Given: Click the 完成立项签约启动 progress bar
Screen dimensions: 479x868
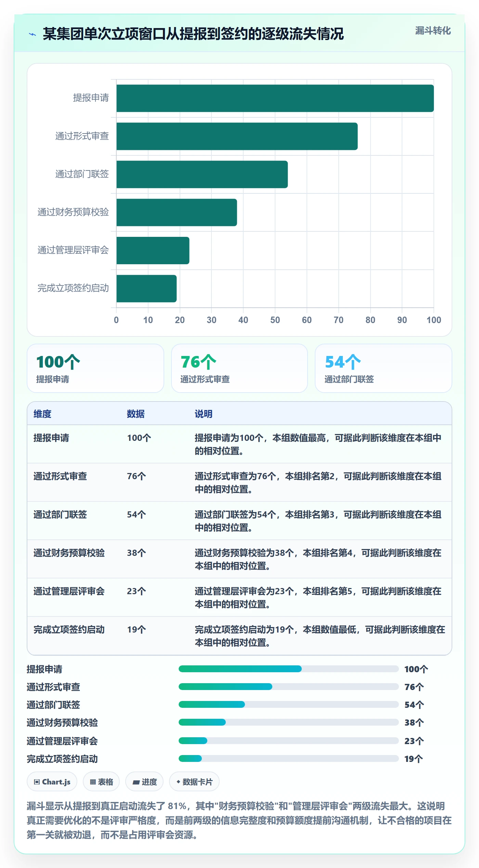Looking at the screenshot, I should point(289,758).
